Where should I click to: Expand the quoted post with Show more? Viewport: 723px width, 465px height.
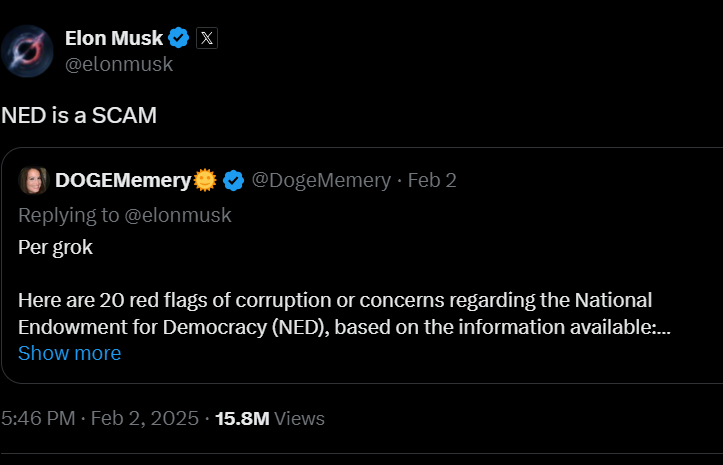point(69,353)
